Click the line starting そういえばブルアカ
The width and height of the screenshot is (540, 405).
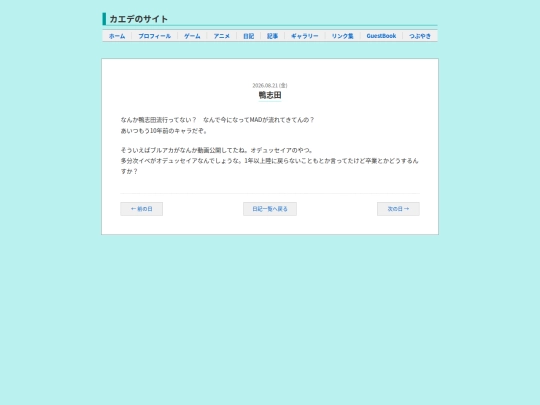[x=217, y=150]
